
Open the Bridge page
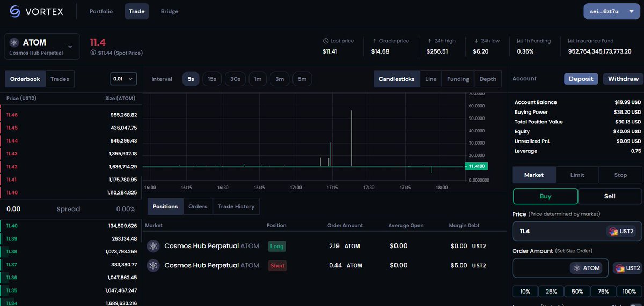pos(170,11)
